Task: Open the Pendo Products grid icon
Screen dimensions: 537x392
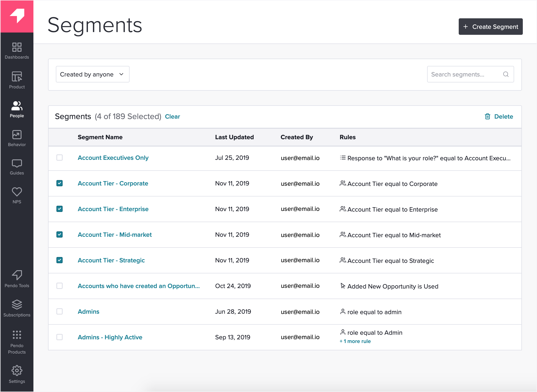Action: pyautogui.click(x=17, y=335)
